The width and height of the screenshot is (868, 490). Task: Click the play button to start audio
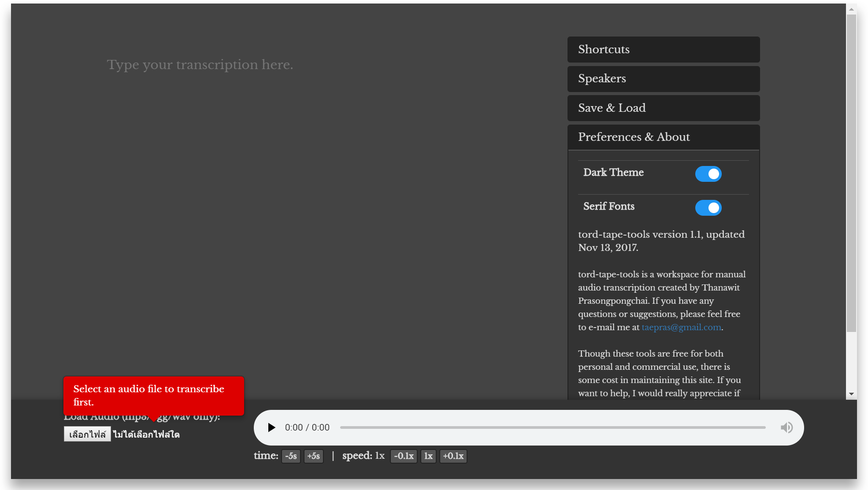click(271, 427)
